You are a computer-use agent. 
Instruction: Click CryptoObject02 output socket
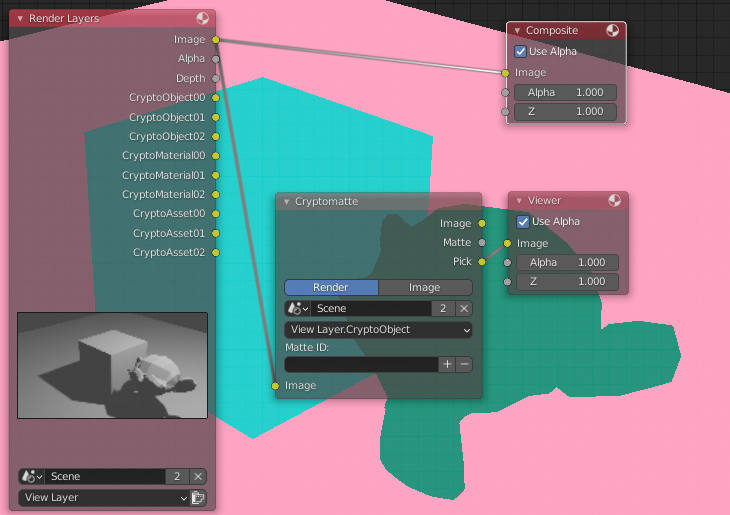click(216, 136)
